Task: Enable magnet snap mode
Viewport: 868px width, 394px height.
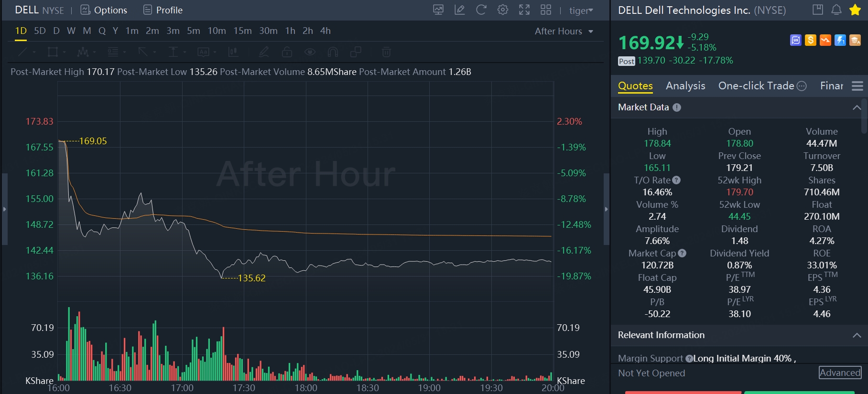Action: (333, 52)
